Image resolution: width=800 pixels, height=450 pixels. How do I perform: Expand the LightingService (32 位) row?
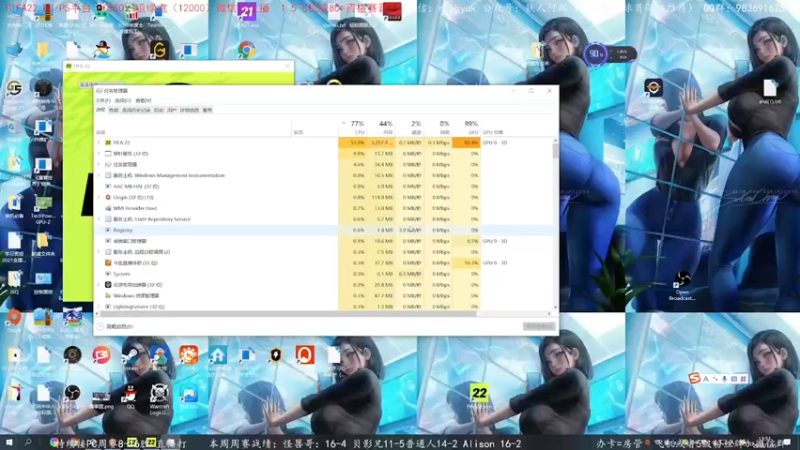pos(98,307)
